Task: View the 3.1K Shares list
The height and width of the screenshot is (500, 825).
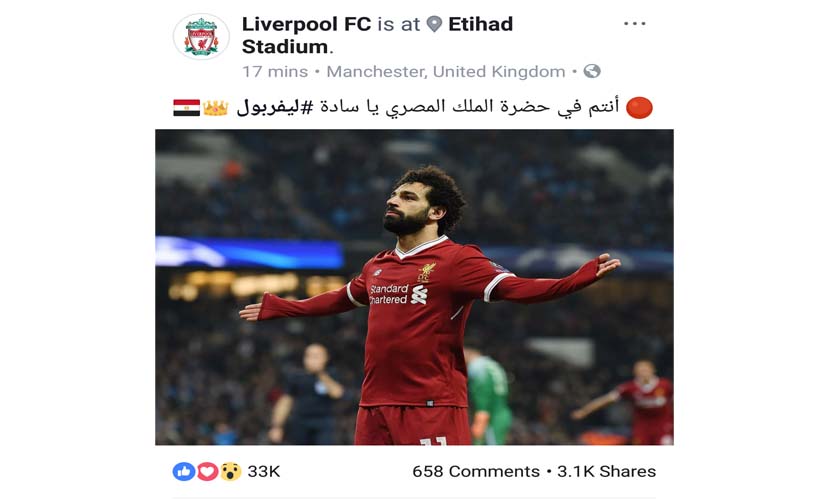Action: point(606,471)
